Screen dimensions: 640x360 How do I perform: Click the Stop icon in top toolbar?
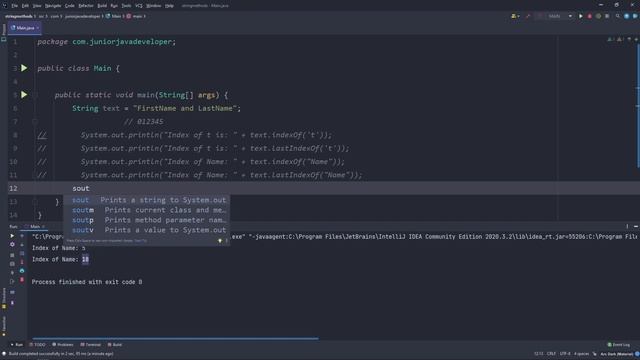point(607,16)
